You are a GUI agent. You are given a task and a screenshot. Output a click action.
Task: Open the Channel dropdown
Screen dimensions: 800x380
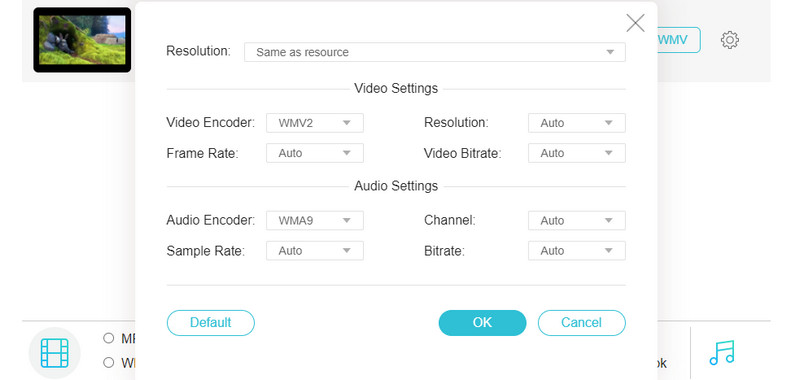point(577,220)
